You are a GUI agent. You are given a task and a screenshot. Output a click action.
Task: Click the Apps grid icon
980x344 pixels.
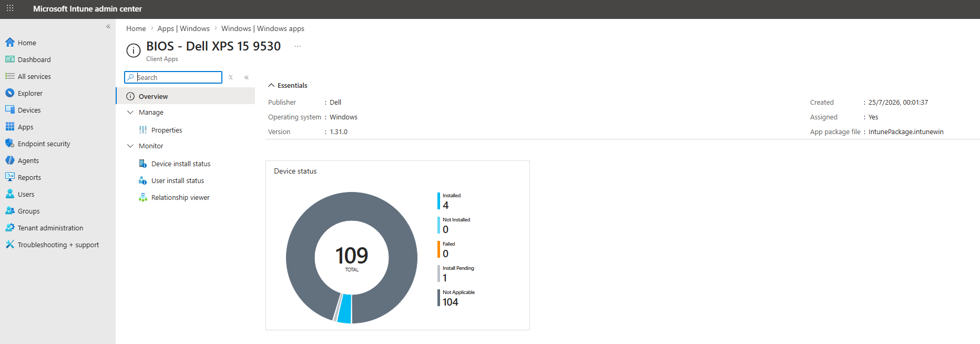click(x=10, y=127)
